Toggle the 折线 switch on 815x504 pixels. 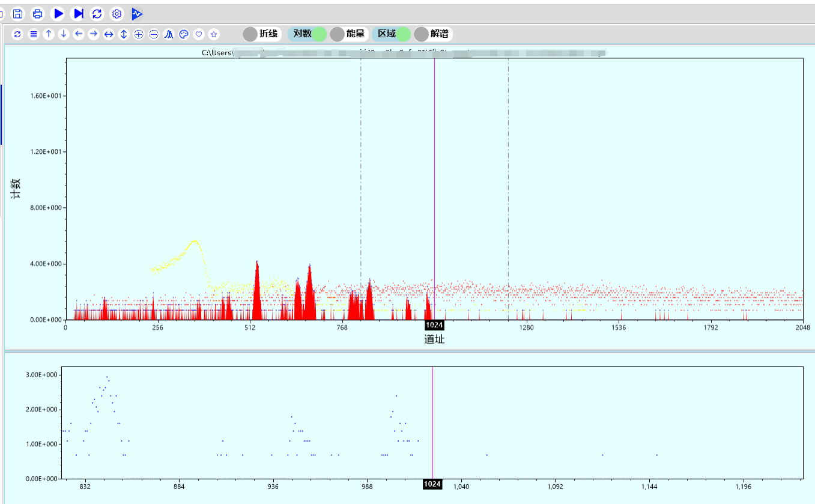tap(261, 34)
